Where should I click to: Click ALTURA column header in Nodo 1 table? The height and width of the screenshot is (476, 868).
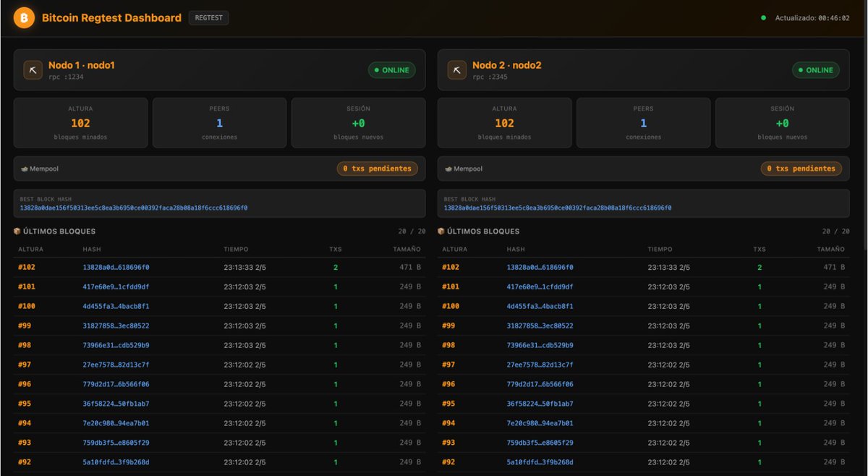click(x=30, y=249)
